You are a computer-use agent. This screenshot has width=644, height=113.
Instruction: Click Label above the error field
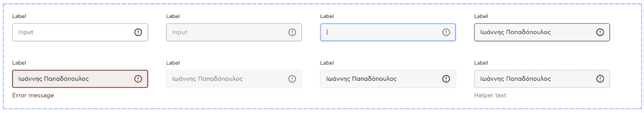coord(19,63)
